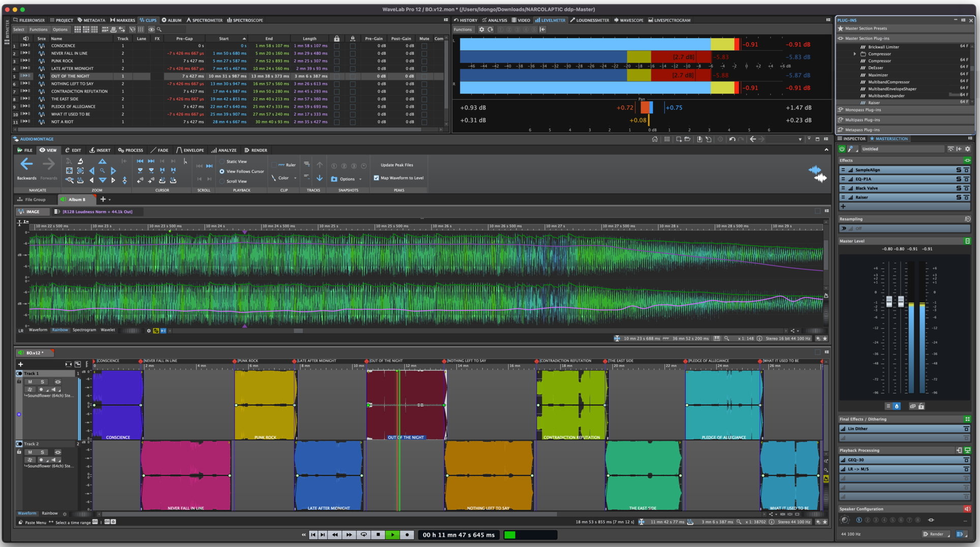The height and width of the screenshot is (547, 980).
Task: Open the clip Color dropdown
Action: 295,178
